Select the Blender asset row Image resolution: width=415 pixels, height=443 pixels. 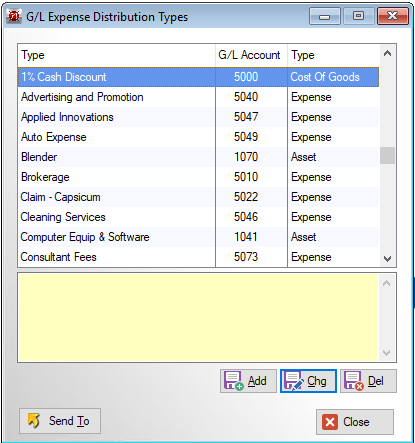[x=198, y=157]
